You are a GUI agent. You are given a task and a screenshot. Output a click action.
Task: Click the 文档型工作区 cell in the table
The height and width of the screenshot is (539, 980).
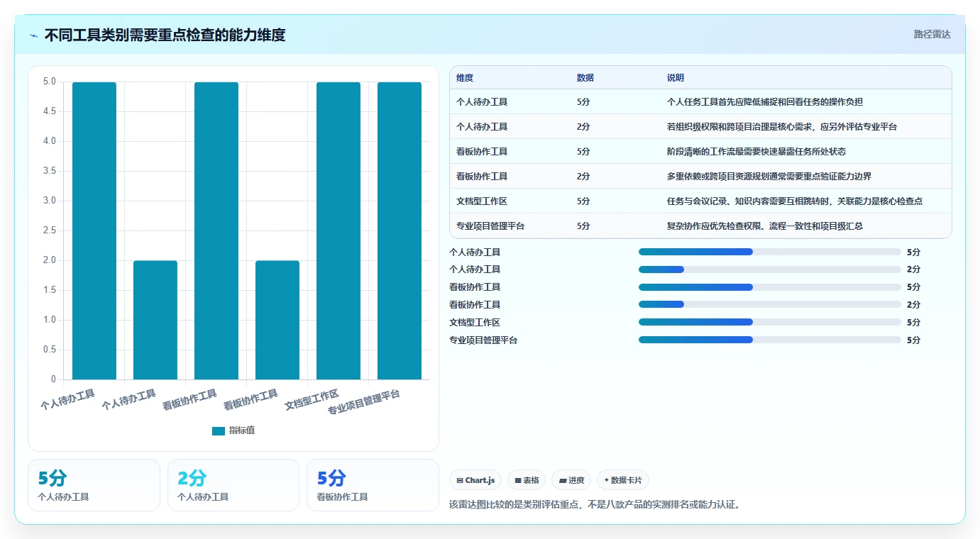(x=482, y=201)
